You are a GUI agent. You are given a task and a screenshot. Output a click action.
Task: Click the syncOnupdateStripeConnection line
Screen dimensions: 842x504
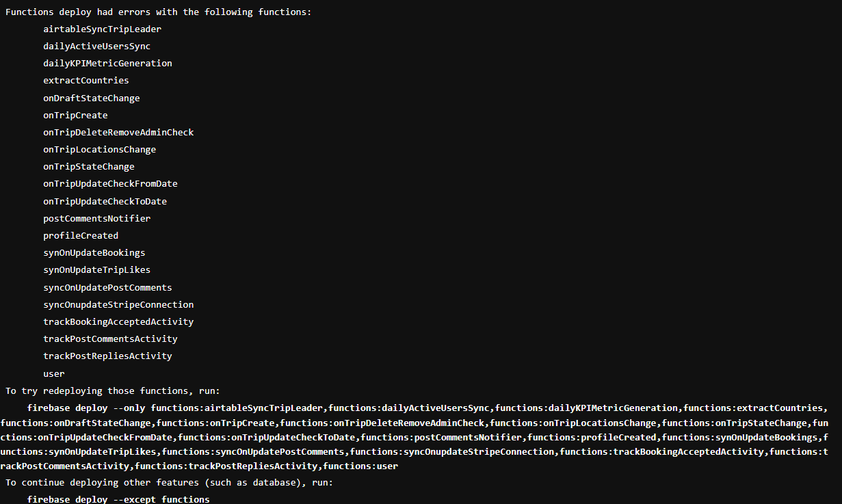coord(118,304)
